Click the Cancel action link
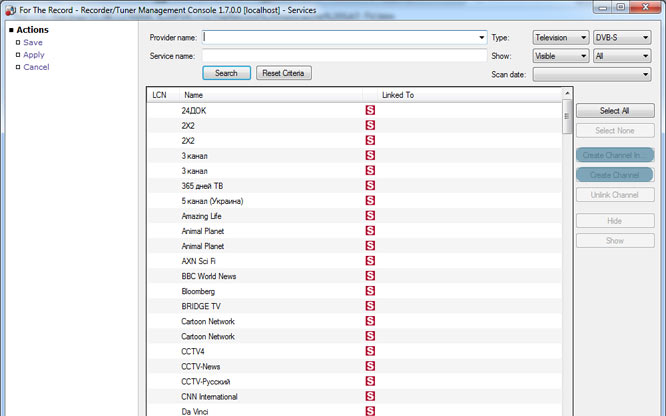The width and height of the screenshot is (666, 416). pos(36,67)
